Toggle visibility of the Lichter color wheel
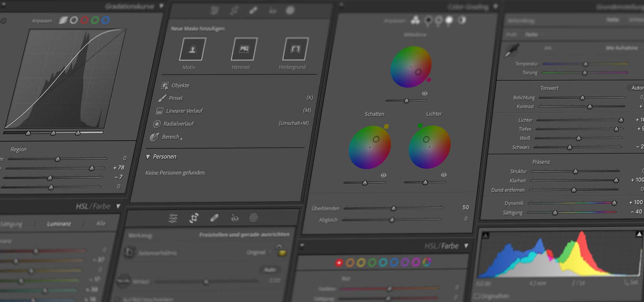The image size is (644, 302). coord(444,174)
